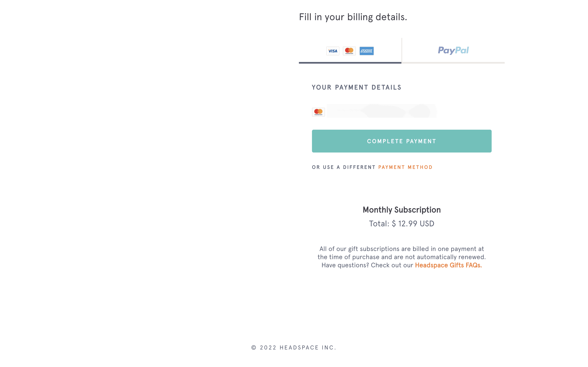This screenshot has height=367, width=588.
Task: Click the 2022 Headspace Inc. copyright footer
Action: (294, 348)
